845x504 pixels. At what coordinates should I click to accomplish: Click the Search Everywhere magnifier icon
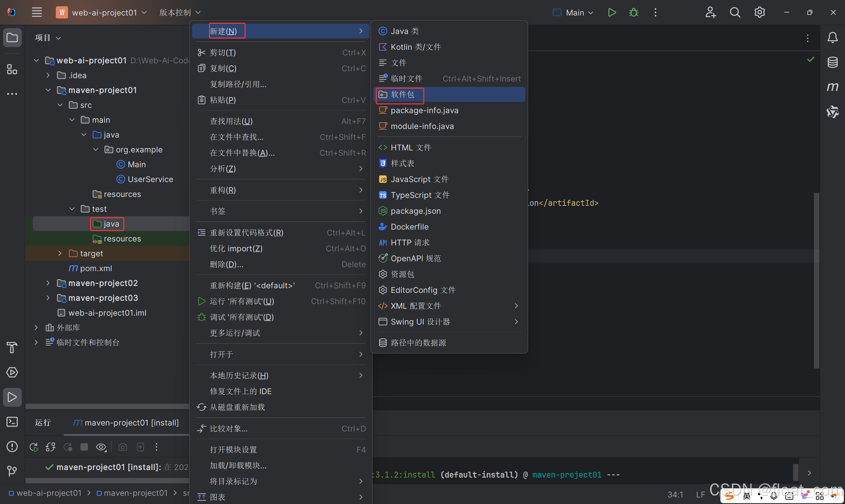(x=735, y=13)
